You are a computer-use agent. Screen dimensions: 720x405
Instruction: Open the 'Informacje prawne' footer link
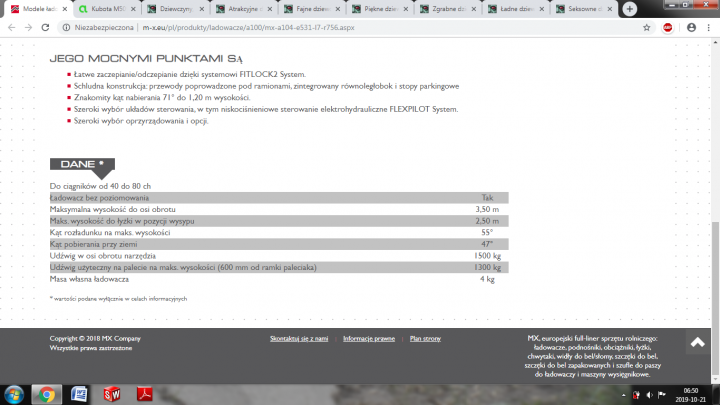[369, 339]
